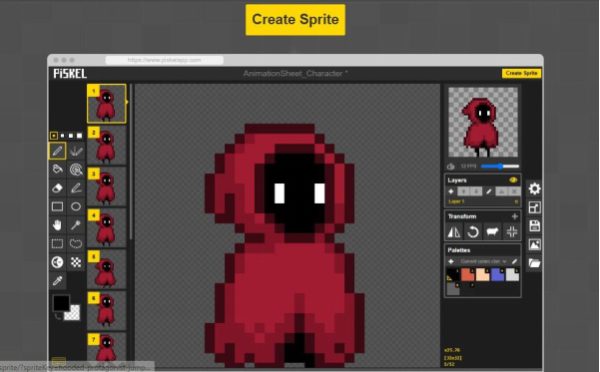Pick the blue palette color
The width and height of the screenshot is (600, 372).
coord(497,274)
